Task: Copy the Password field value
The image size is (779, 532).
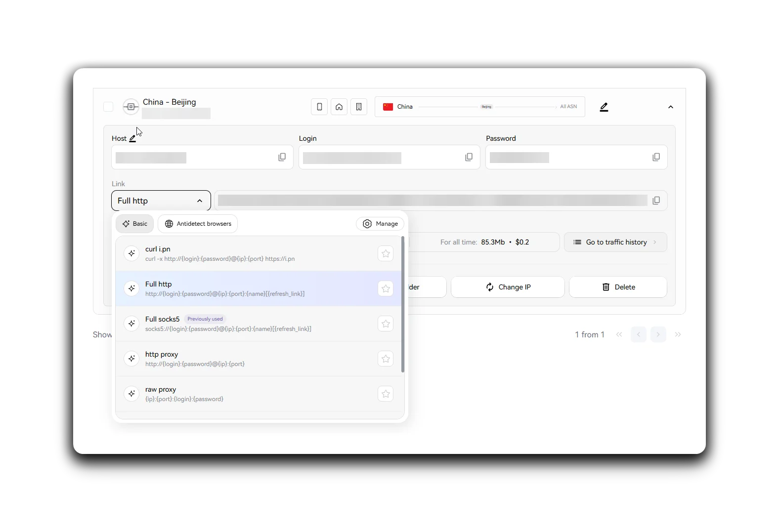Action: tap(656, 157)
